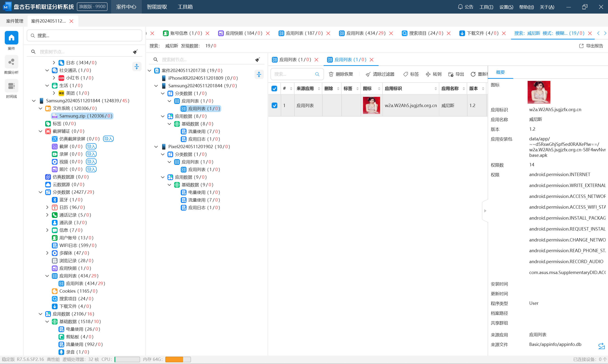Click the 清除过滤器 toolbar button

pyautogui.click(x=380, y=74)
